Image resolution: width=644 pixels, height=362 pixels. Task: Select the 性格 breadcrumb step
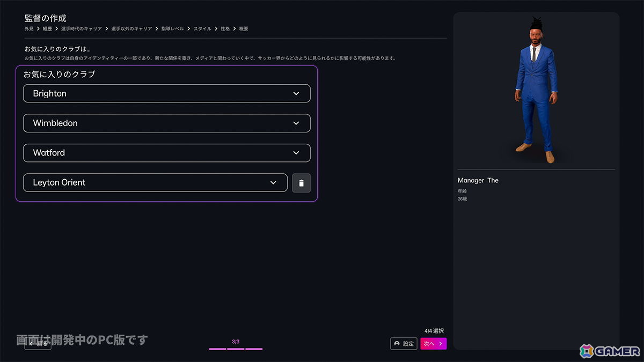[225, 28]
